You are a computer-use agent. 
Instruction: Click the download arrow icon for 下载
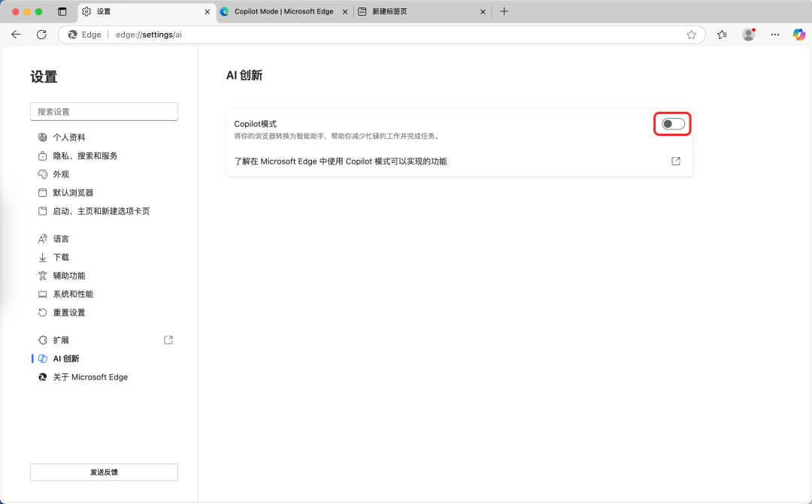pyautogui.click(x=42, y=257)
